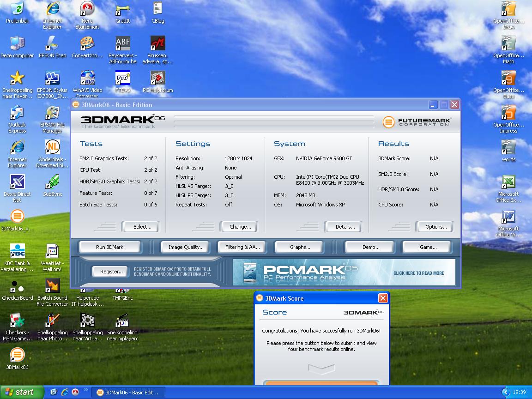This screenshot has width=532, height=399.
Task: Open Microsoft Office Excel shortcut
Action: coord(508,188)
